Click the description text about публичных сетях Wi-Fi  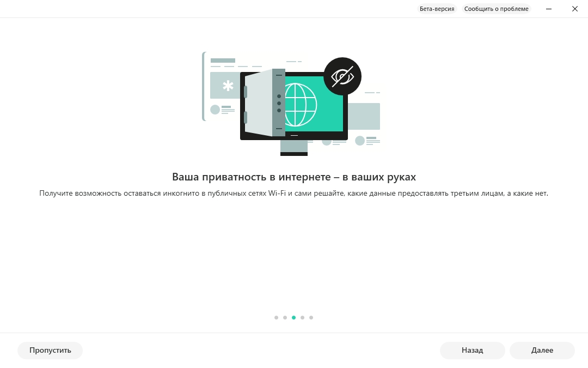coord(293,194)
